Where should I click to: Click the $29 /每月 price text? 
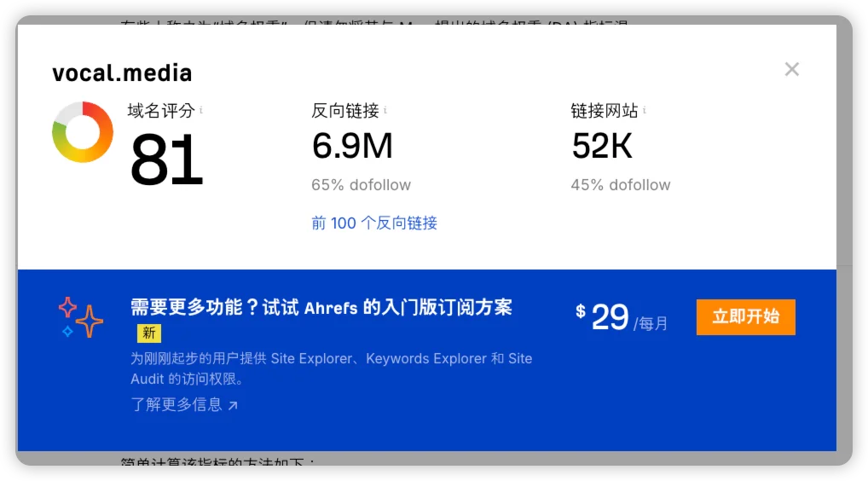pyautogui.click(x=621, y=317)
